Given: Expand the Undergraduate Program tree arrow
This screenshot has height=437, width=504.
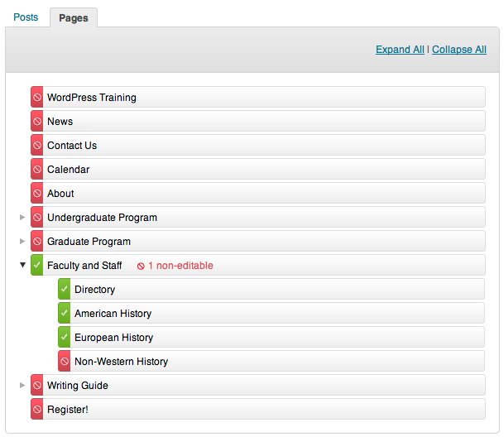Looking at the screenshot, I should click(22, 217).
